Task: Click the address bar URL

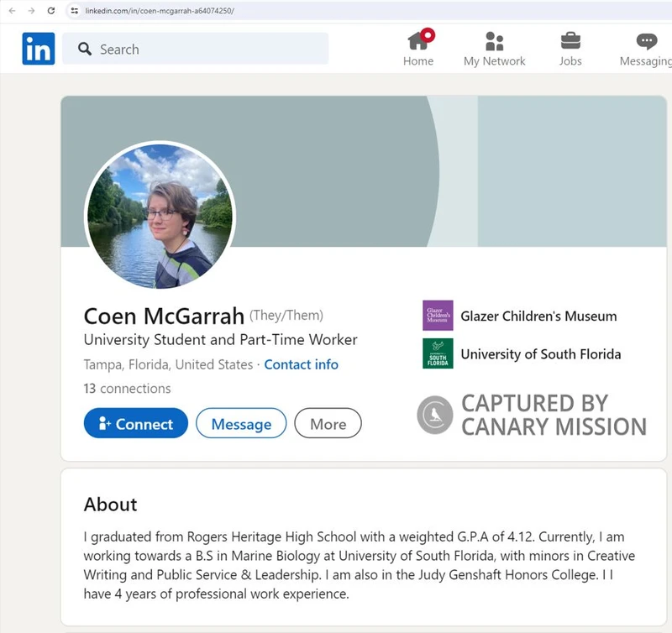Action: (160, 11)
